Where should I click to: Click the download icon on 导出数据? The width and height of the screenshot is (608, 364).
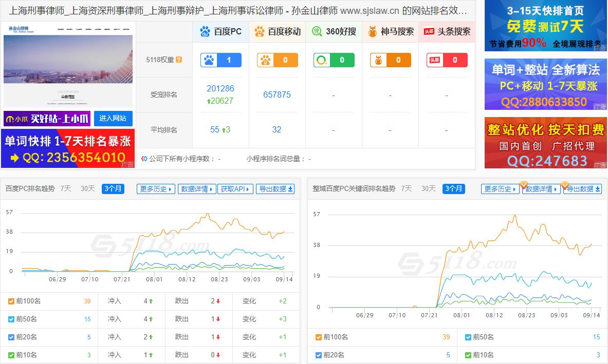(x=290, y=188)
